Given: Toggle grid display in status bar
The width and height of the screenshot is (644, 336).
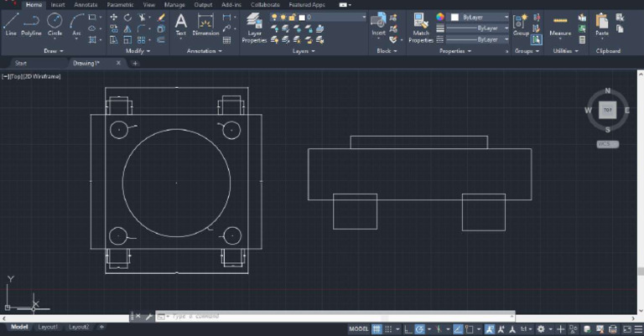Looking at the screenshot, I should (377, 328).
